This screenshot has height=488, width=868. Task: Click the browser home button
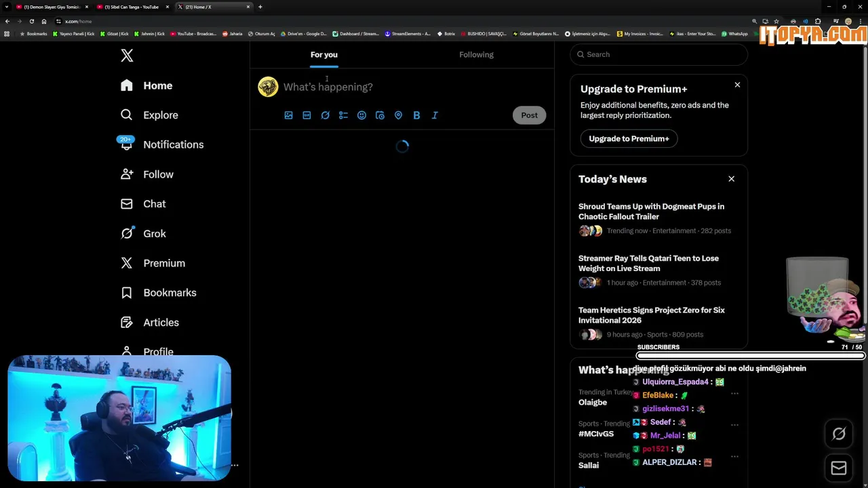[x=44, y=21]
